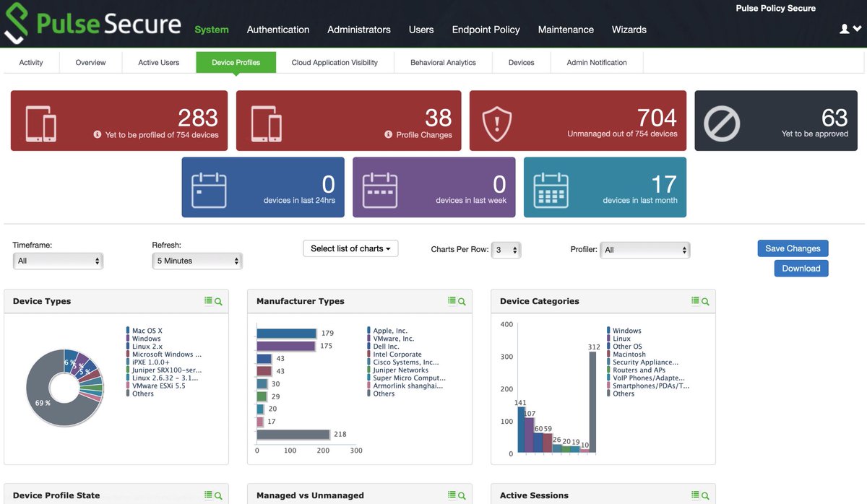
Task: Click magnifier icon in Active Sessions panel
Action: pos(705,495)
